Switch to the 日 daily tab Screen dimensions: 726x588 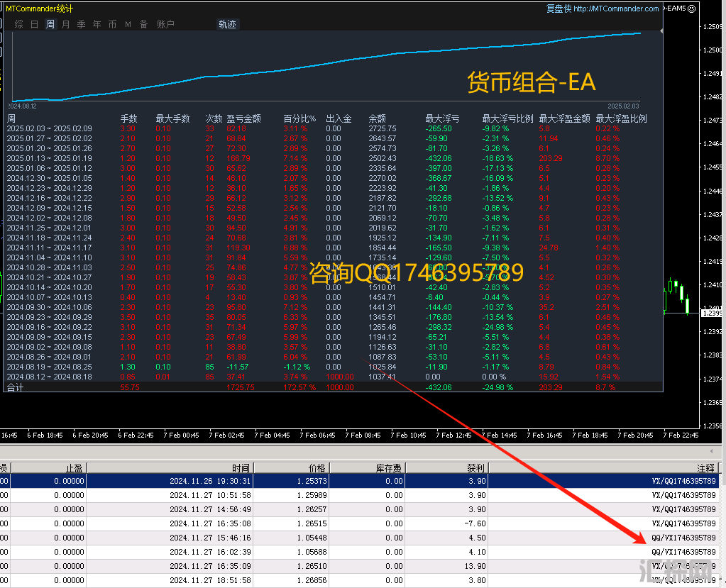pyautogui.click(x=35, y=24)
